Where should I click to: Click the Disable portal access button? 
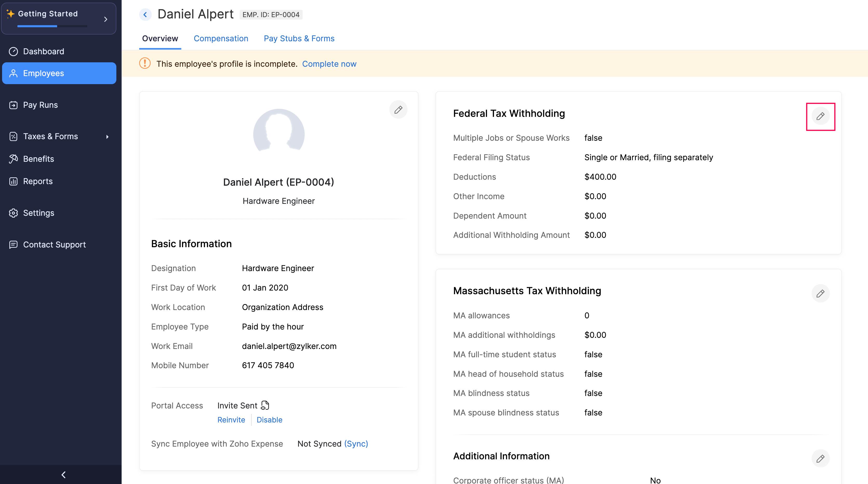[269, 419]
